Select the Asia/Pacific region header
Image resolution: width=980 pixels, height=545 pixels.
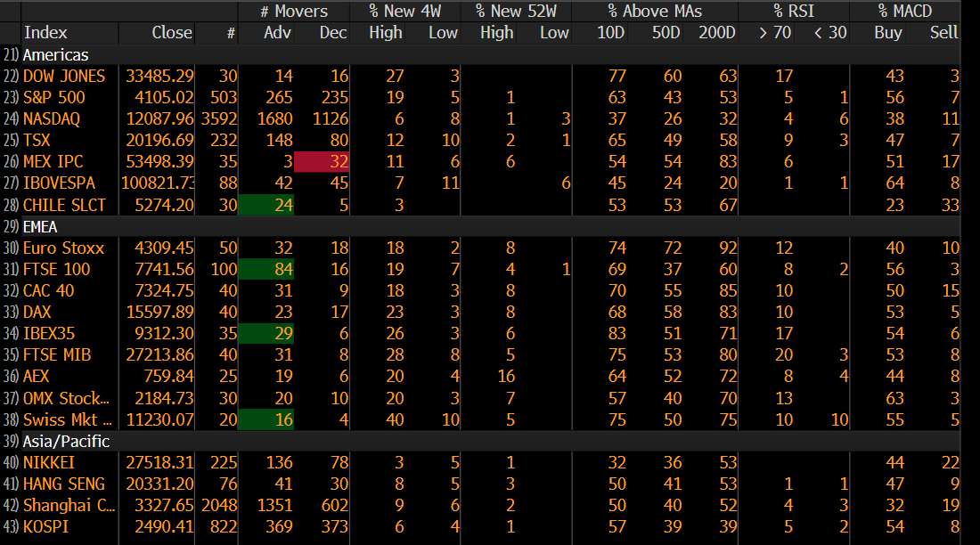66,441
